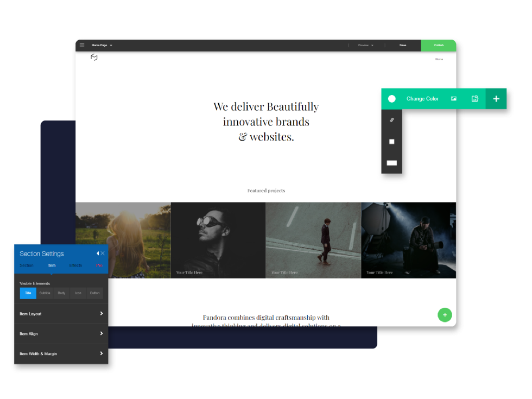Screen dimensions: 532x399
Task: Click the white color circle swatch
Action: click(x=391, y=99)
